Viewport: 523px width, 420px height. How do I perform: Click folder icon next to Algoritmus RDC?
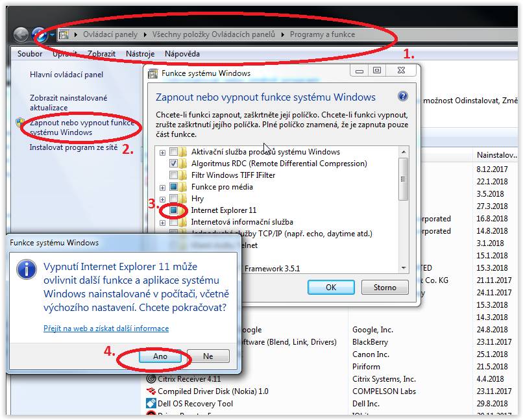pyautogui.click(x=182, y=164)
